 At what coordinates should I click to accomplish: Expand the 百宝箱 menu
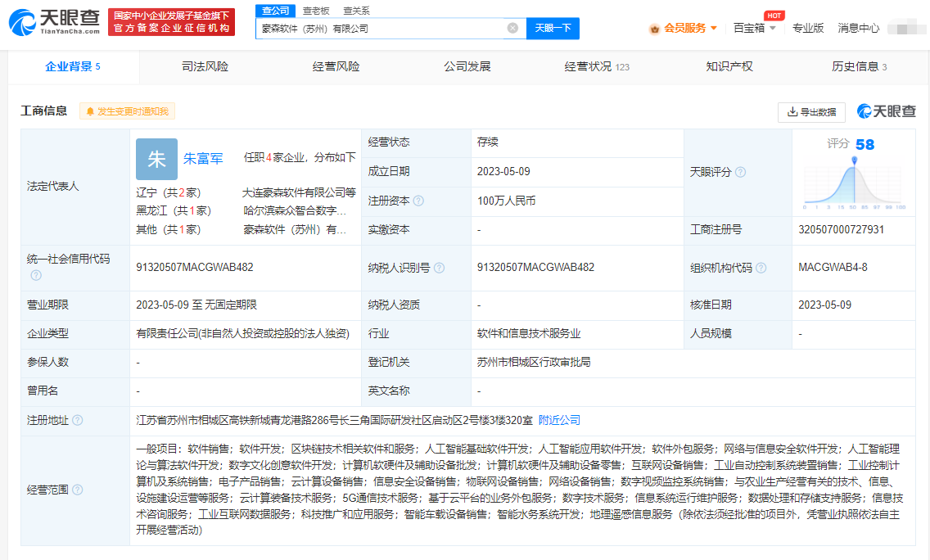pyautogui.click(x=755, y=28)
